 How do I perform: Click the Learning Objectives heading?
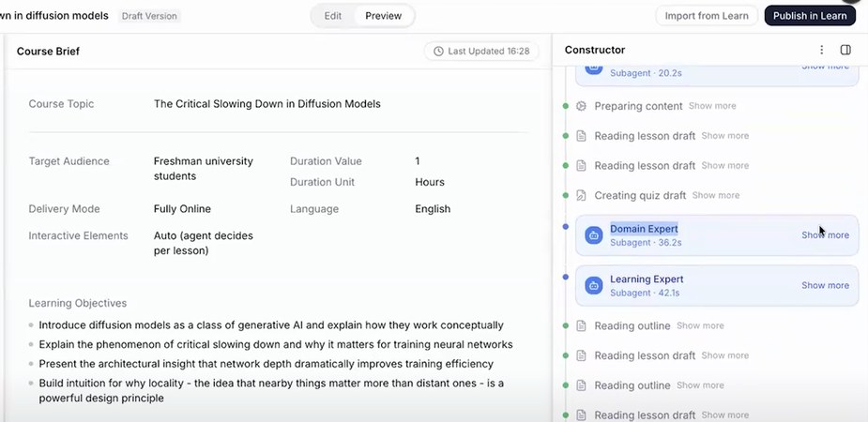78,303
